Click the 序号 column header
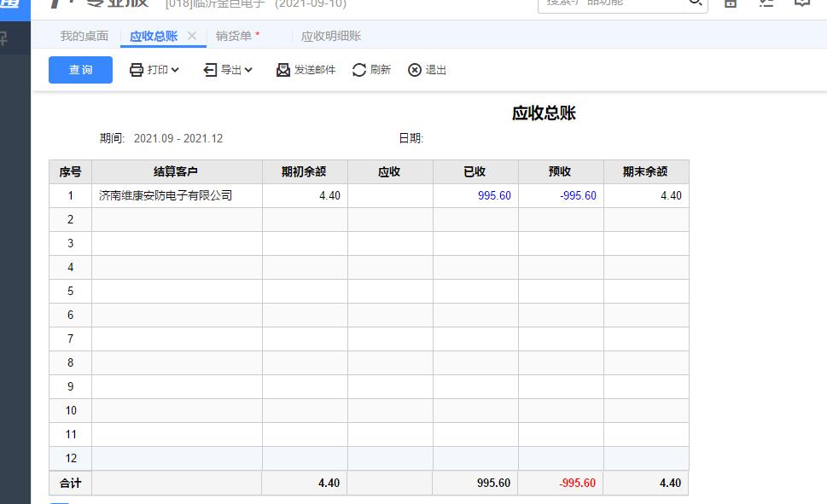The width and height of the screenshot is (827, 504). tap(70, 172)
